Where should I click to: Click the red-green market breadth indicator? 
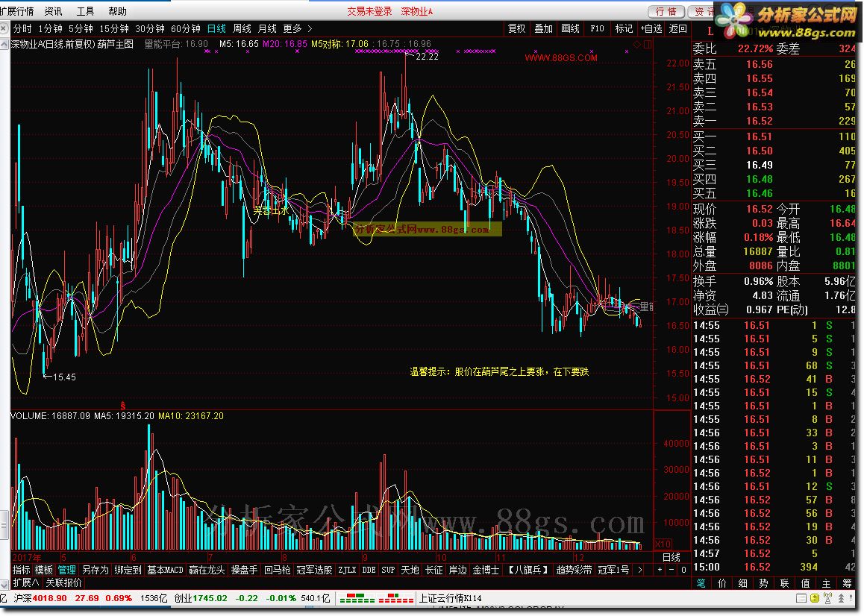point(377,598)
